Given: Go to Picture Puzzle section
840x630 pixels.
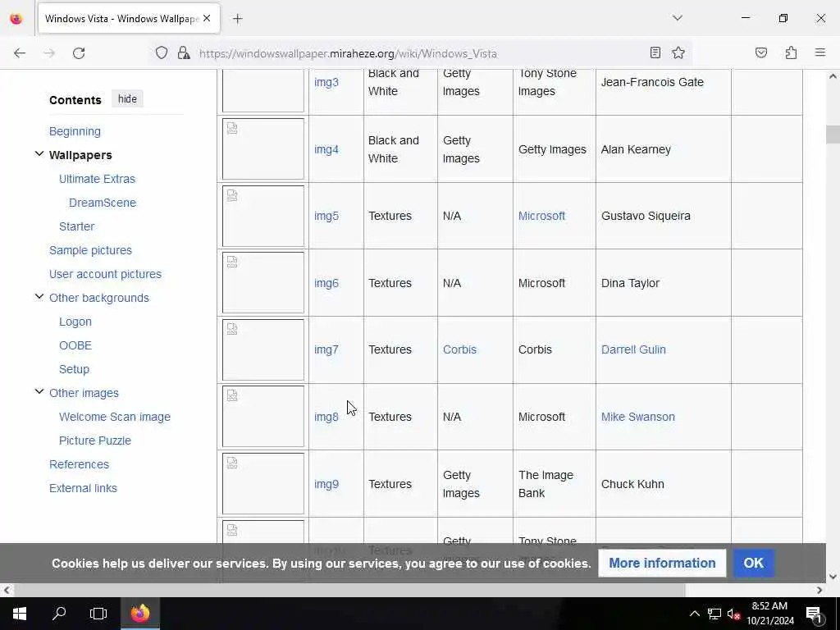Looking at the screenshot, I should pyautogui.click(x=95, y=441).
